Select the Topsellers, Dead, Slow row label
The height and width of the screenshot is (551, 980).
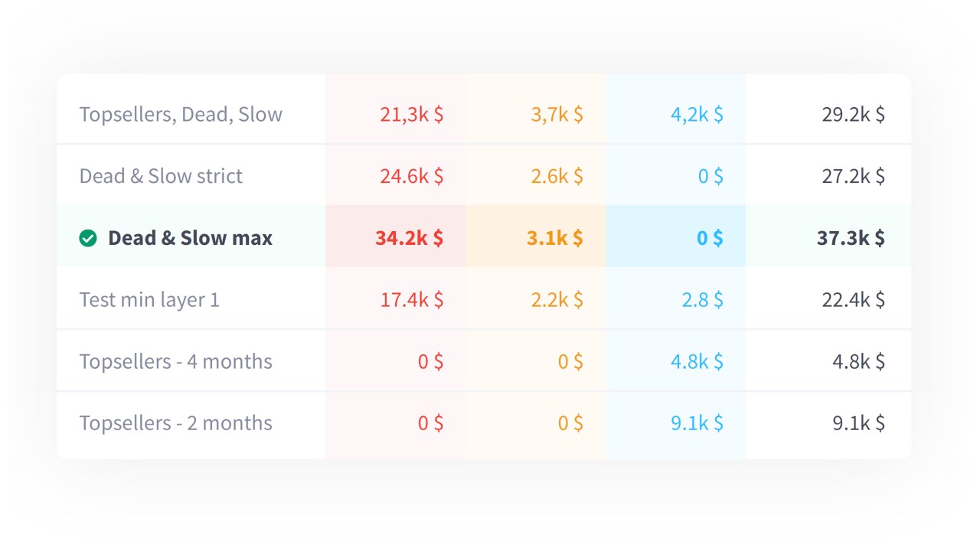pyautogui.click(x=181, y=115)
